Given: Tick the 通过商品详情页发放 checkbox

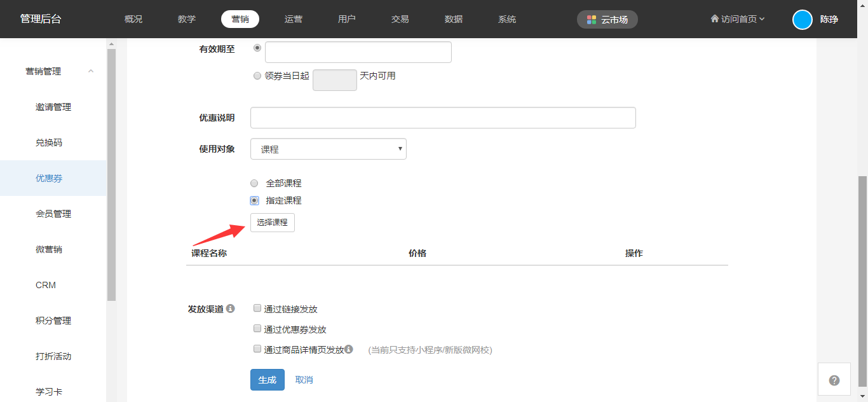Looking at the screenshot, I should [257, 349].
